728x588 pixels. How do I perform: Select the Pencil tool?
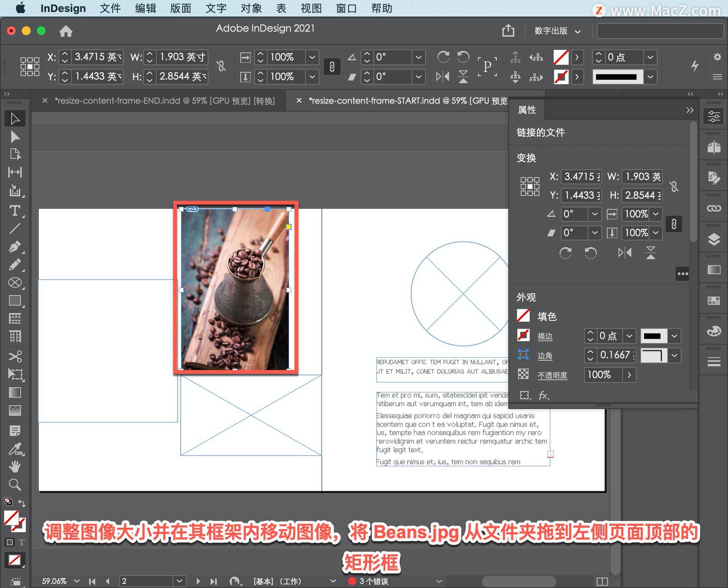point(15,265)
